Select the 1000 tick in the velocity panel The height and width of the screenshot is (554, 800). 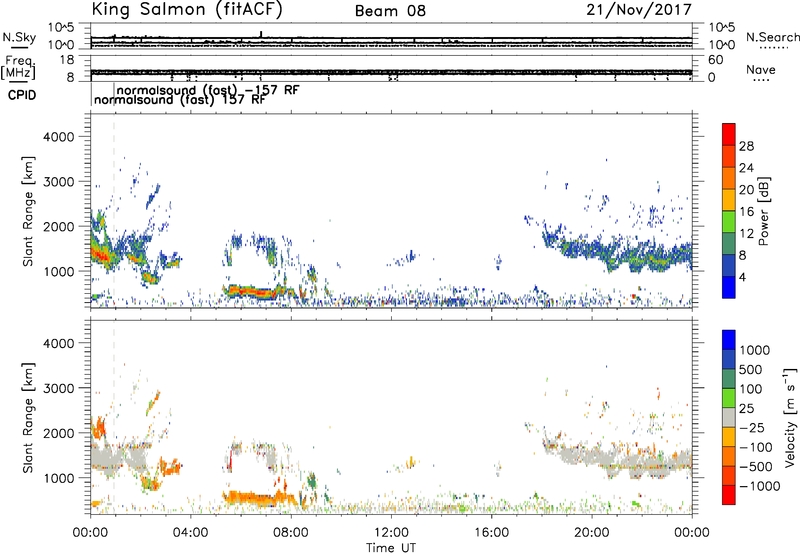(59, 478)
